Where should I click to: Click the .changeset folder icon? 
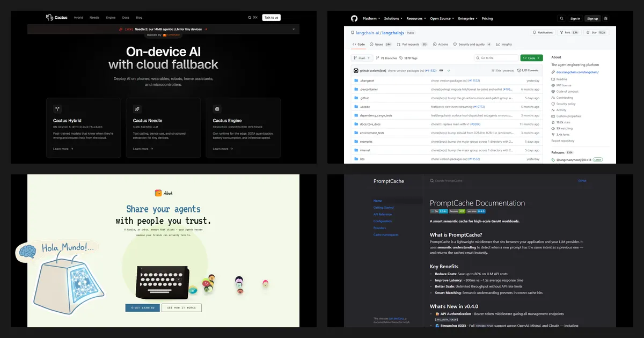point(356,80)
